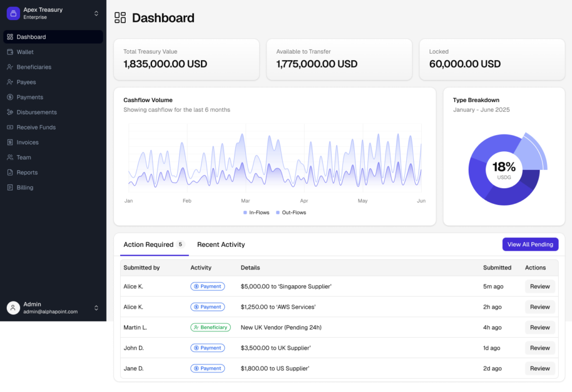Click the Payments dollar icon in sidebar
This screenshot has width=572, height=392.
point(10,97)
